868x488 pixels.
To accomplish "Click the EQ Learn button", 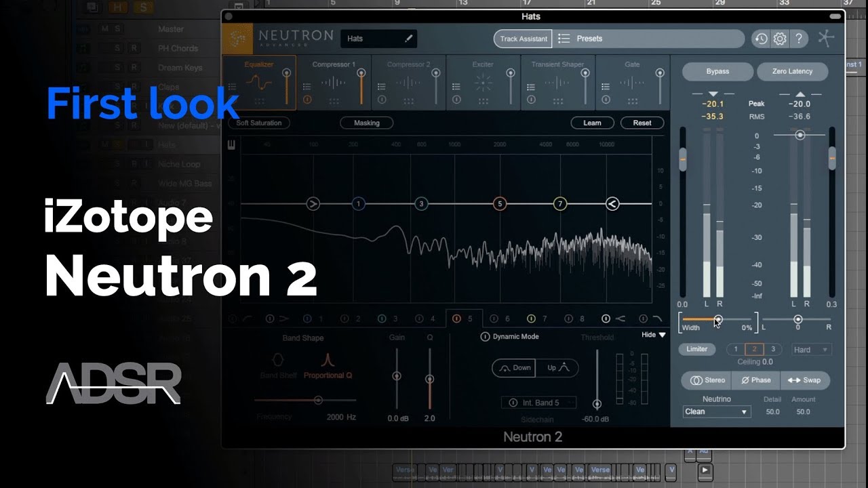I will [x=592, y=123].
